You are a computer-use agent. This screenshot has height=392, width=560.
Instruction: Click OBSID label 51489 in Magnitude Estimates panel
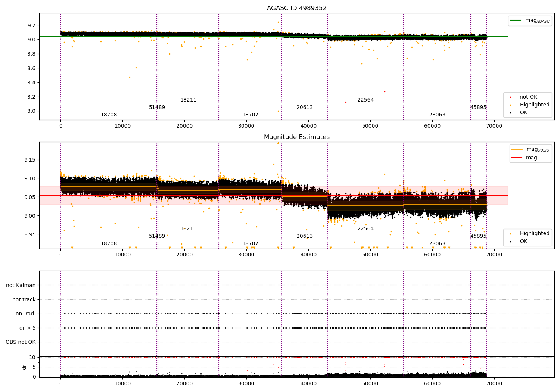(x=157, y=236)
